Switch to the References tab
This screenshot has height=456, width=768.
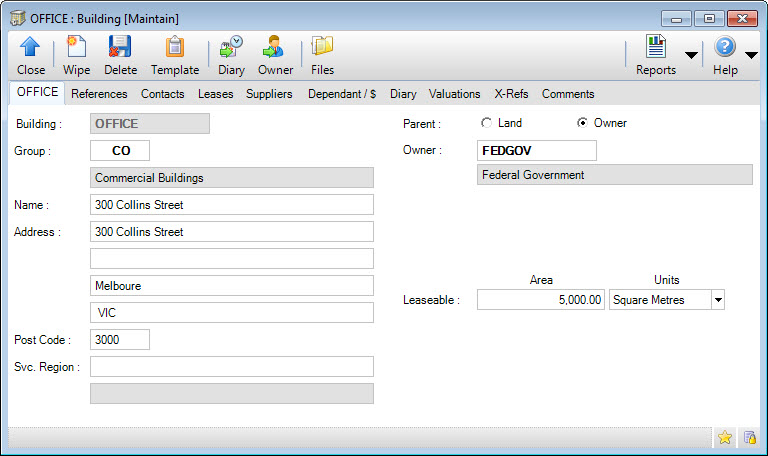pyautogui.click(x=99, y=94)
